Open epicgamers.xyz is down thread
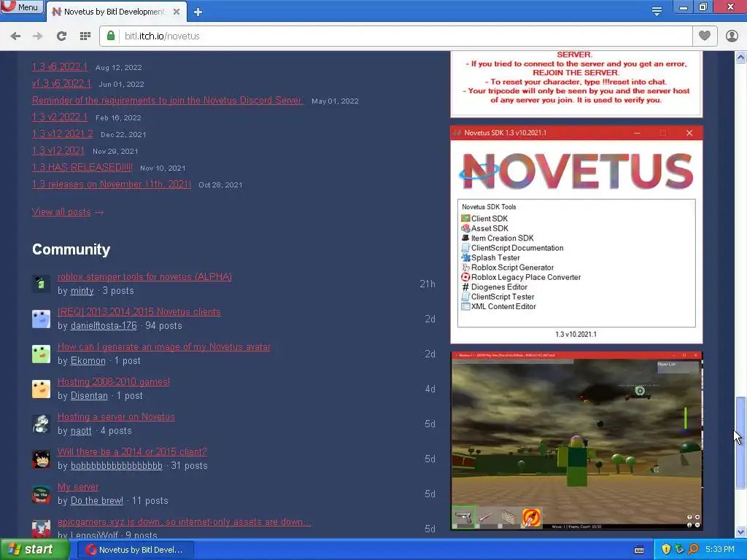 [x=184, y=521]
